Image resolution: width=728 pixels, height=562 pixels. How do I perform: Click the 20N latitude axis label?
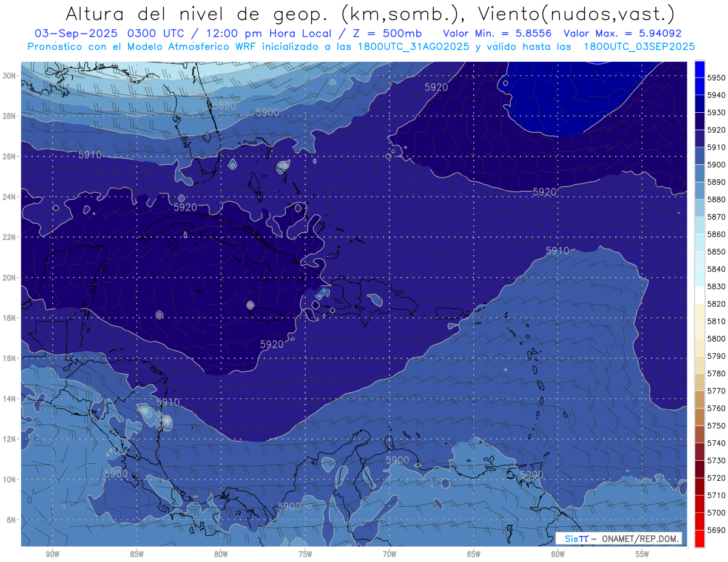click(9, 278)
